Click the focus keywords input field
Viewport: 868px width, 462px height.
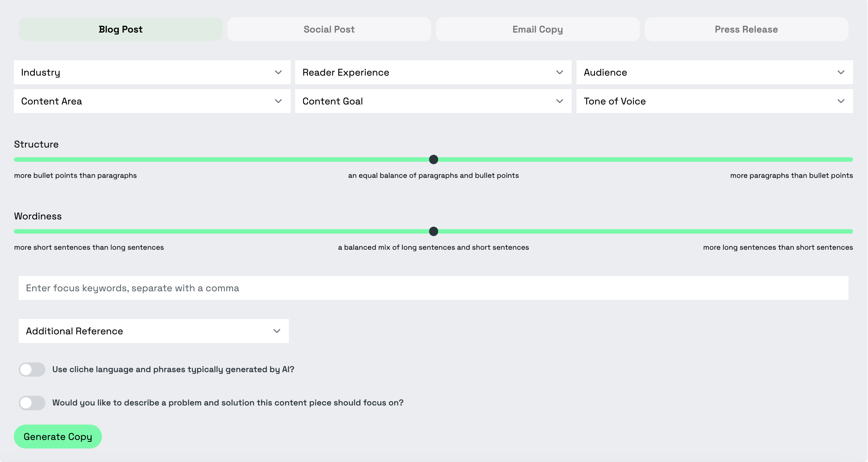point(433,288)
